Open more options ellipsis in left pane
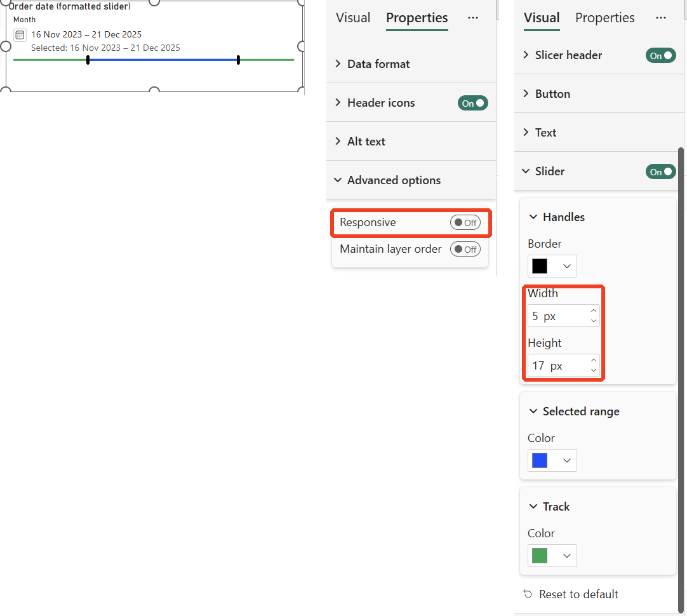The image size is (687, 616). point(473,18)
